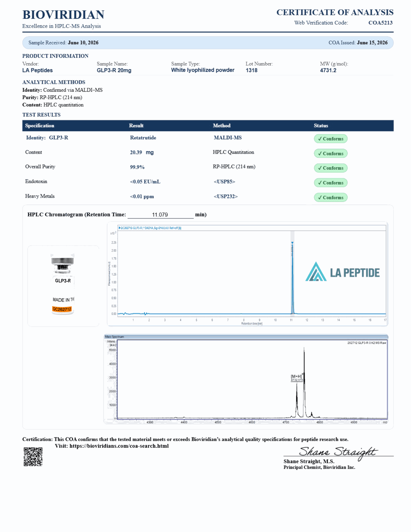Screen dimensions: 411x532
Task: Click the QR code beside the certification text
Action: pos(33,457)
